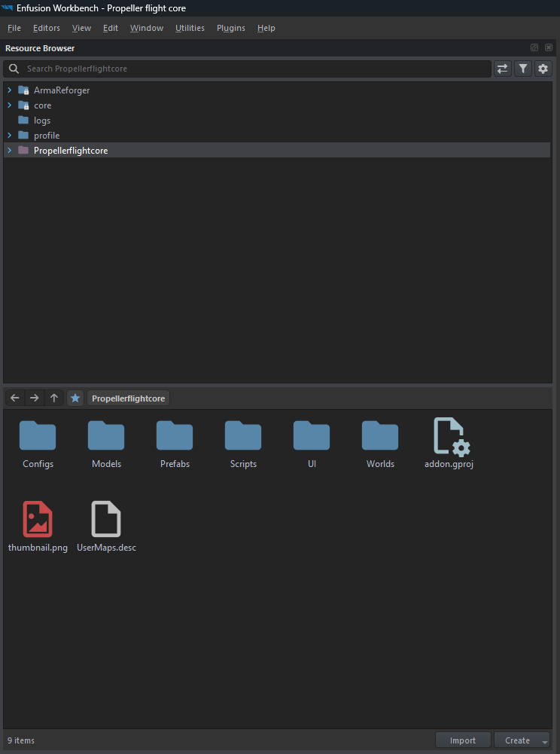Go up one folder level
Image resolution: width=560 pixels, height=754 pixels.
pos(54,398)
